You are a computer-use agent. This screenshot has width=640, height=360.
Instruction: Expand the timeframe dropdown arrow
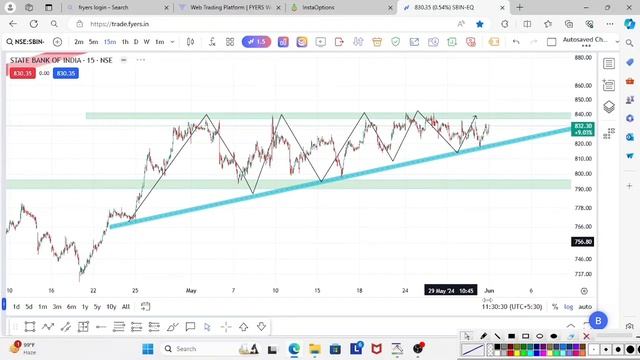click(x=172, y=42)
